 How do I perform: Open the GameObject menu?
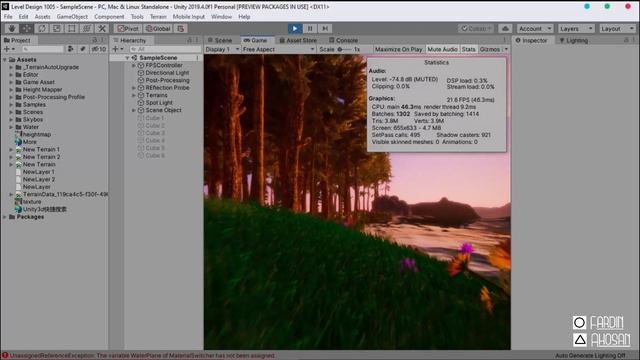pyautogui.click(x=72, y=17)
